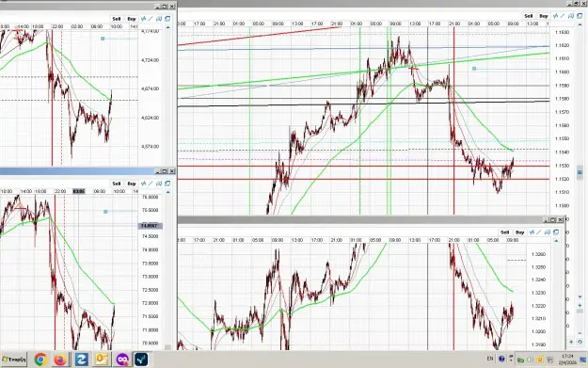Click down arrow on right-edge scrollbar

tap(580, 296)
